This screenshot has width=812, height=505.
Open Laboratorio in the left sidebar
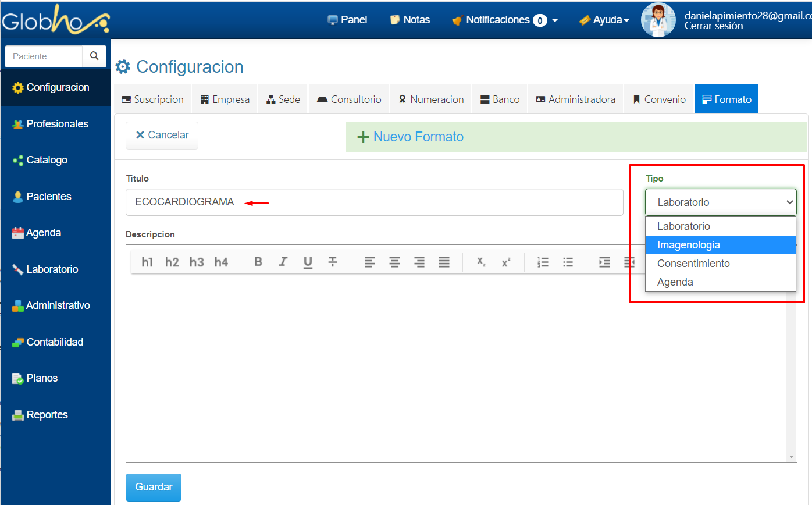(x=52, y=269)
